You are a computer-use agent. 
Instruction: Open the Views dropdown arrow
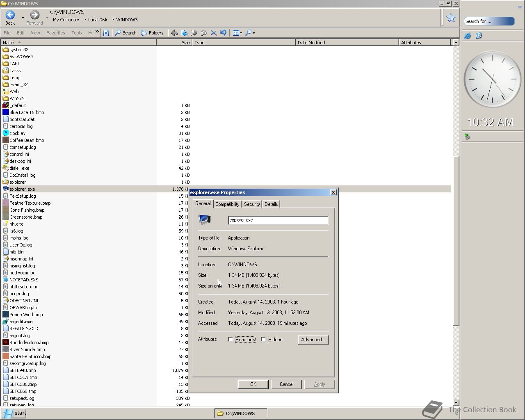click(x=241, y=33)
